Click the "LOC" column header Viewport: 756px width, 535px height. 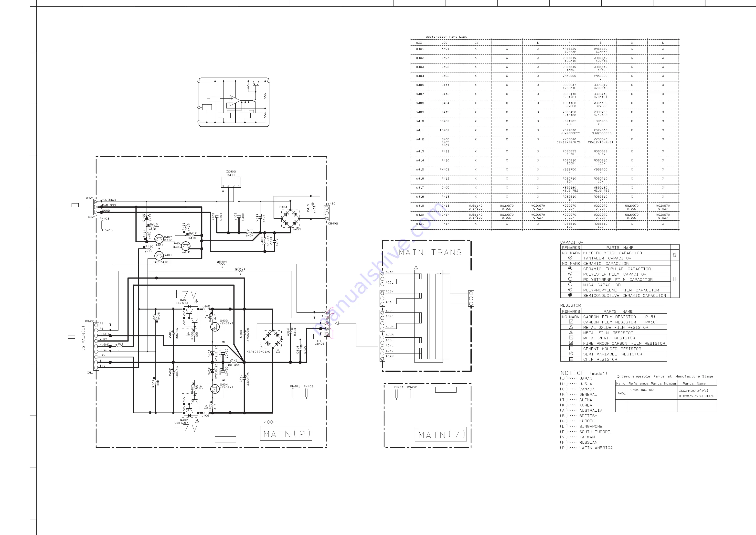(444, 43)
